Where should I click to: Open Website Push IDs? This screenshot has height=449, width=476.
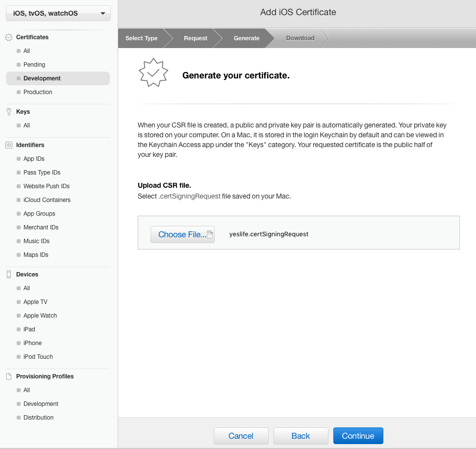pyautogui.click(x=47, y=186)
